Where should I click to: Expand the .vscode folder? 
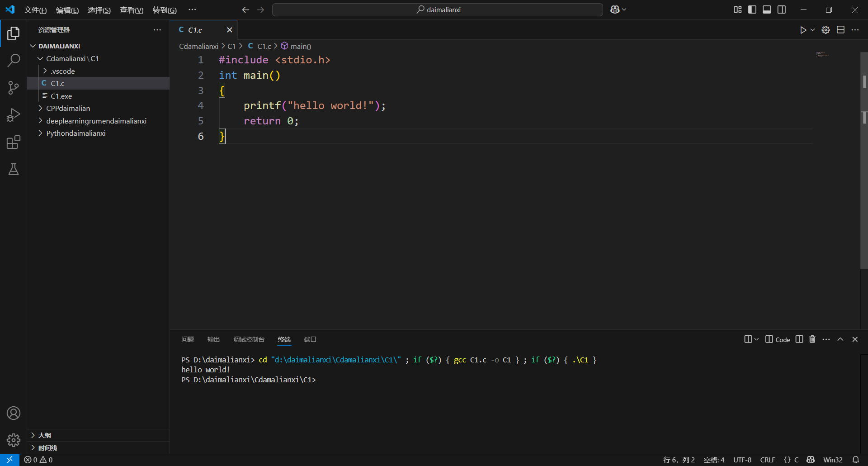[99, 71]
